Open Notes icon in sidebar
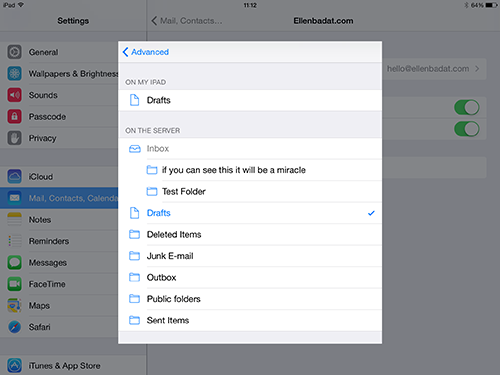The image size is (500, 375). click(x=14, y=219)
